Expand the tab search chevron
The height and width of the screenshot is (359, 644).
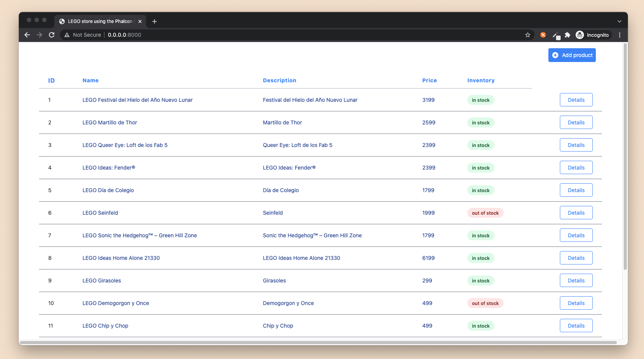pyautogui.click(x=620, y=21)
